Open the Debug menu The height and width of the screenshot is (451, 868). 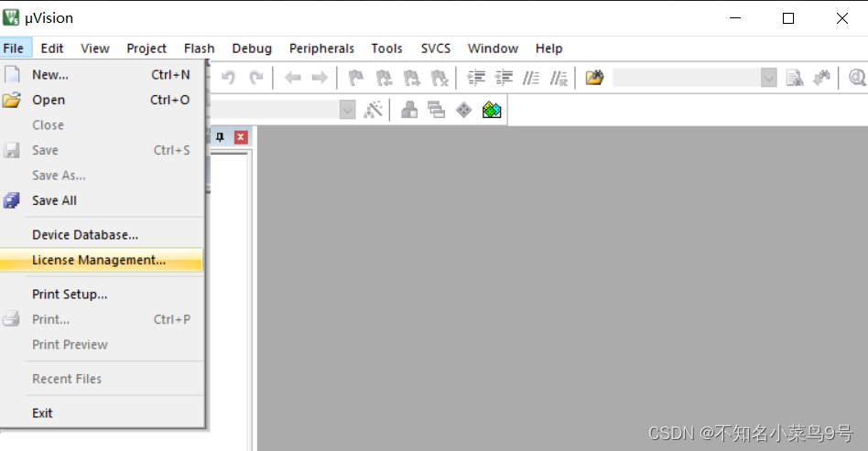pos(252,48)
